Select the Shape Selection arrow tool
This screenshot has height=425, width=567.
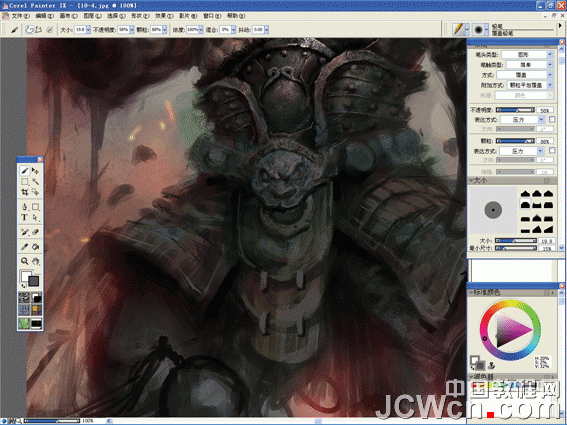(x=35, y=217)
